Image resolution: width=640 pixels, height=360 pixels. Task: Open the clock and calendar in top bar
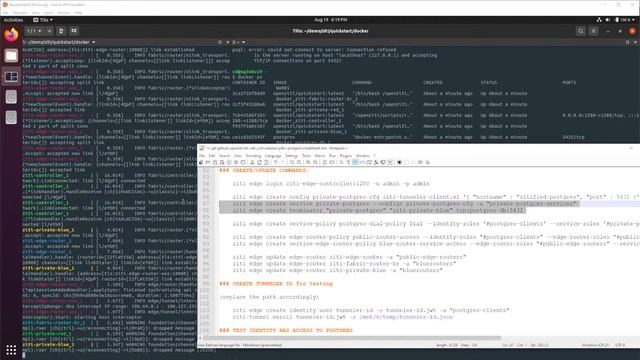(x=331, y=20)
